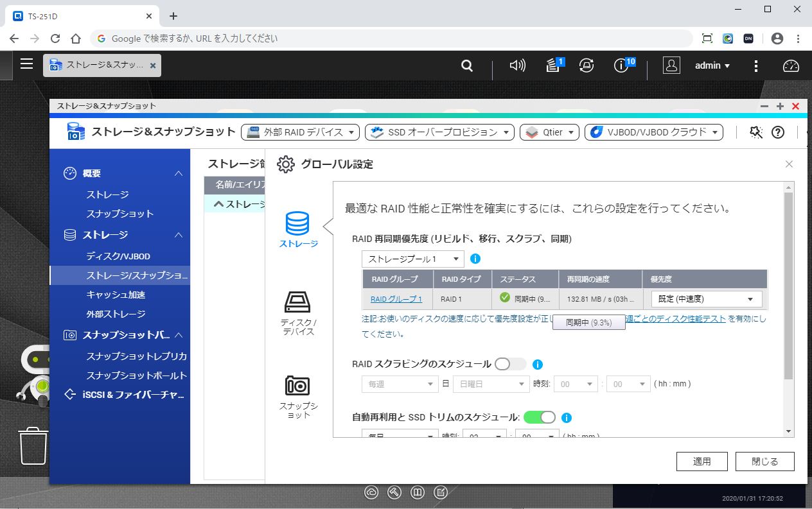Open event notifications icon with badge 10
812x509 pixels.
pyautogui.click(x=621, y=65)
